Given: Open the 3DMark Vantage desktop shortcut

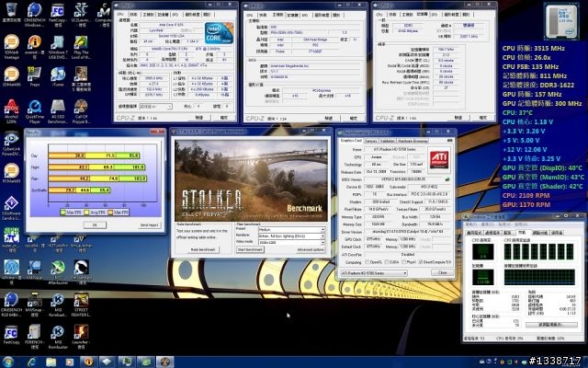Looking at the screenshot, I should (x=11, y=46).
